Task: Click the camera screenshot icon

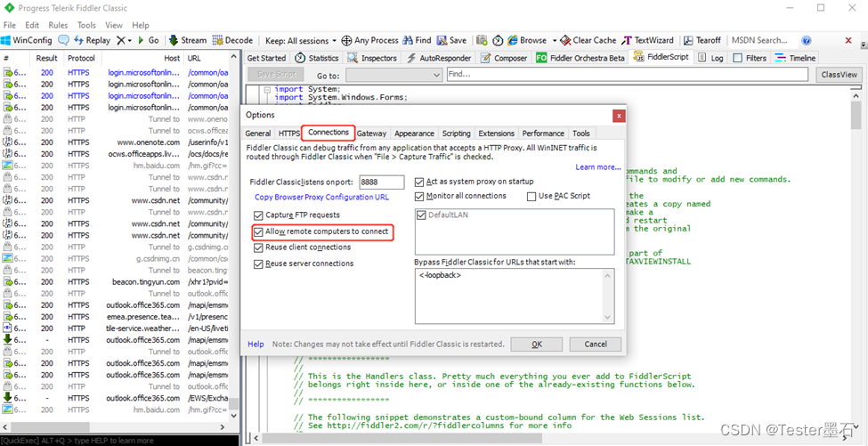Action: pyautogui.click(x=483, y=40)
